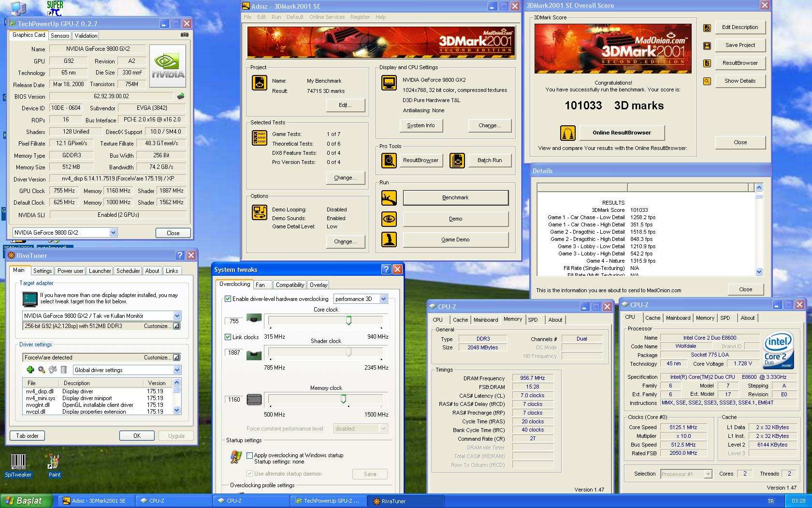Click the monitor icon under Target adapter
812x508 pixels.
[x=30, y=299]
